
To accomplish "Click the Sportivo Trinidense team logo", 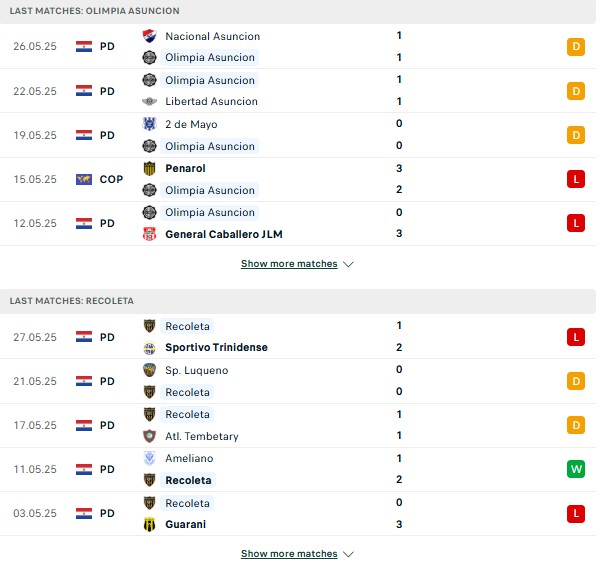I will point(149,348).
